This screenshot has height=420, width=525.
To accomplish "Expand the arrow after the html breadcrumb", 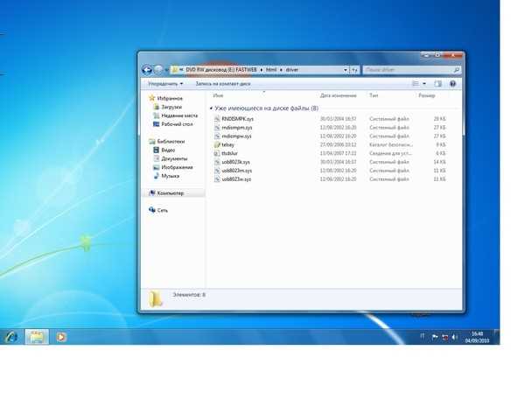I will [x=281, y=70].
